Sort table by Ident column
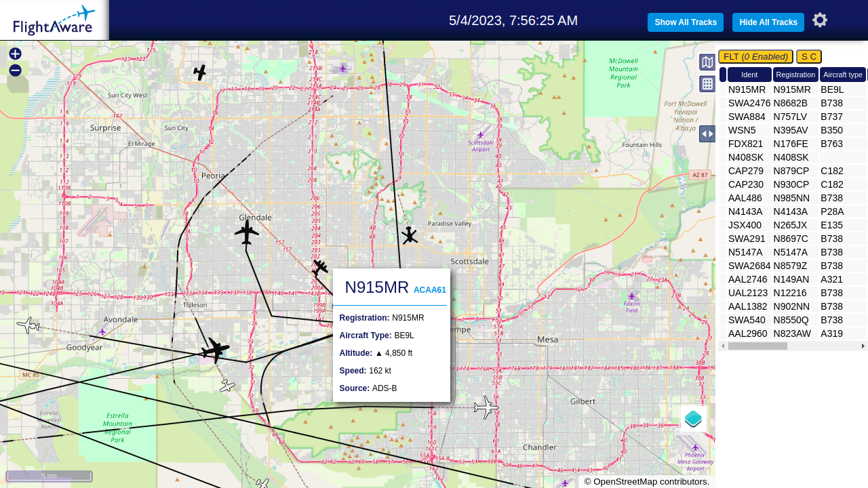This screenshot has height=488, width=868. (x=749, y=75)
